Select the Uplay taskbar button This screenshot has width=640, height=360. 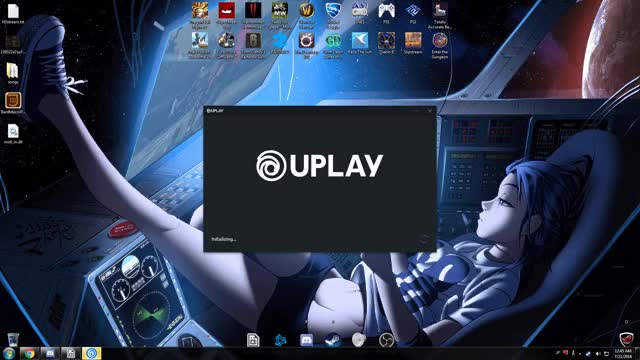[x=91, y=353]
